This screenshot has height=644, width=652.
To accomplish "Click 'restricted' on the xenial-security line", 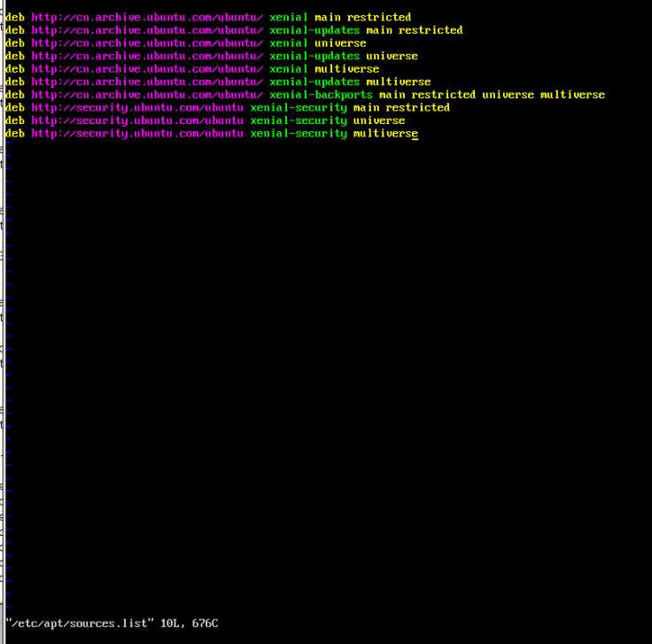I will click(x=417, y=108).
